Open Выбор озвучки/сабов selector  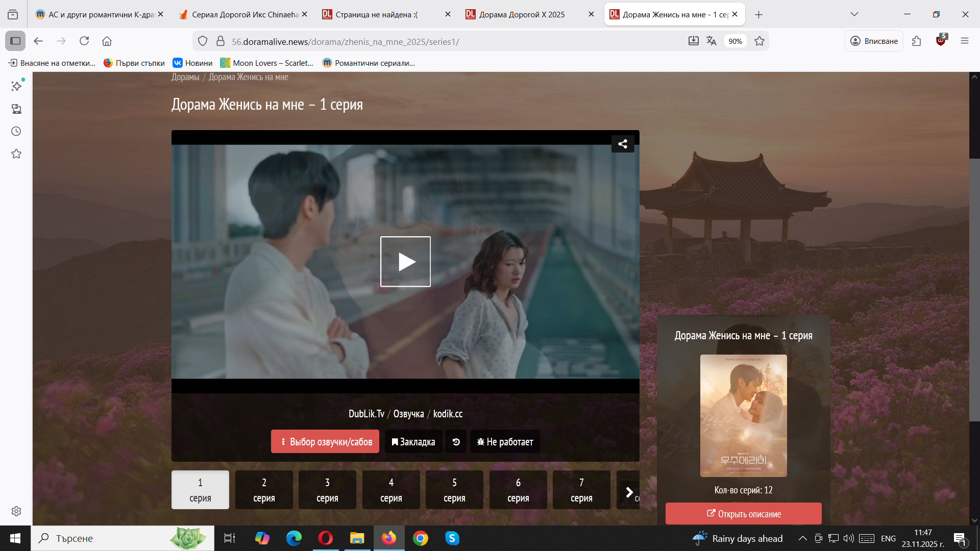[x=325, y=442]
